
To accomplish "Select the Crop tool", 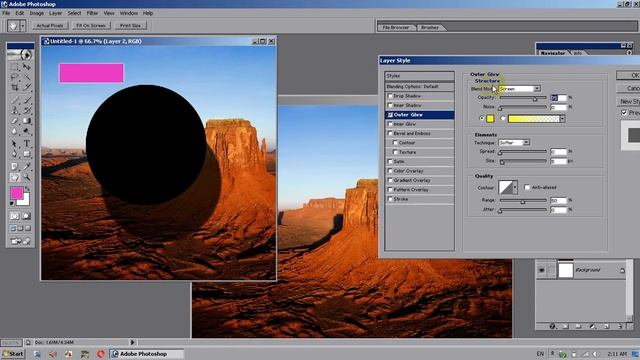I will (14, 87).
